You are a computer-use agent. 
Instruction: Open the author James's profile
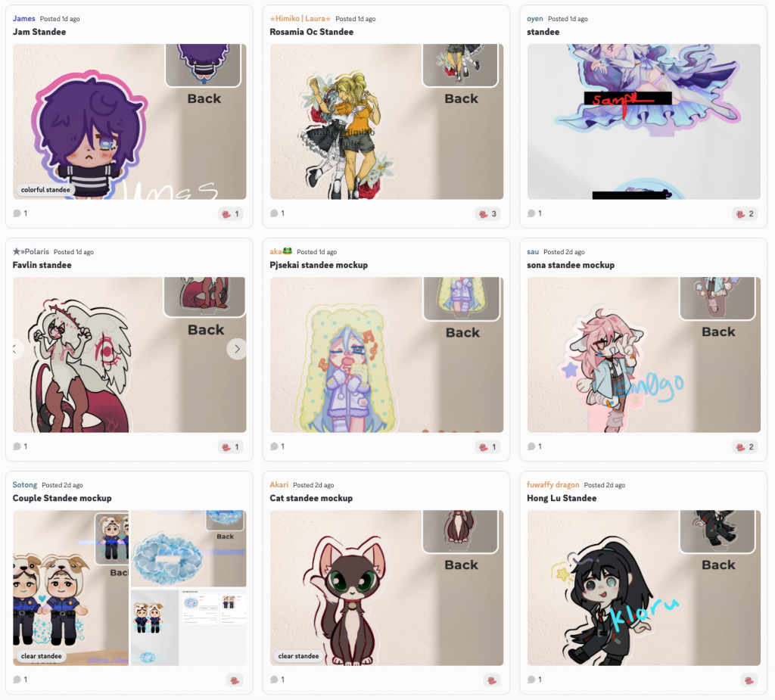pyautogui.click(x=23, y=19)
